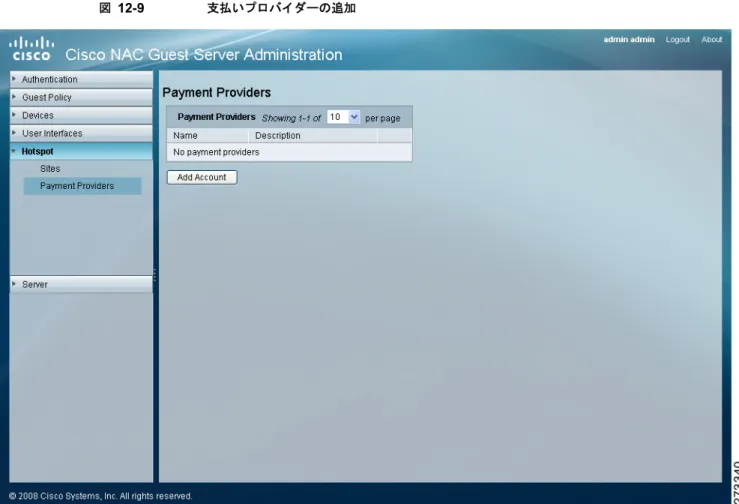Click the 'No payment providers' row text
Viewport: 739px width, 504px height.
(216, 152)
